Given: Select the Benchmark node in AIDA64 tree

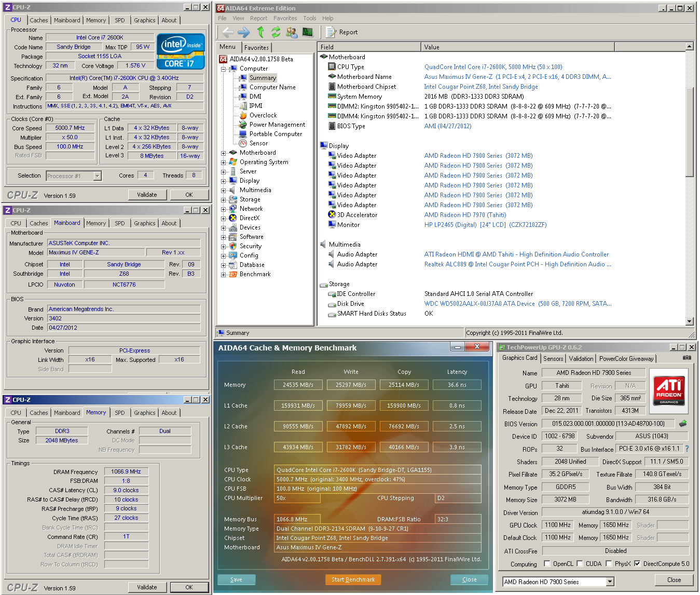Looking at the screenshot, I should (x=250, y=274).
